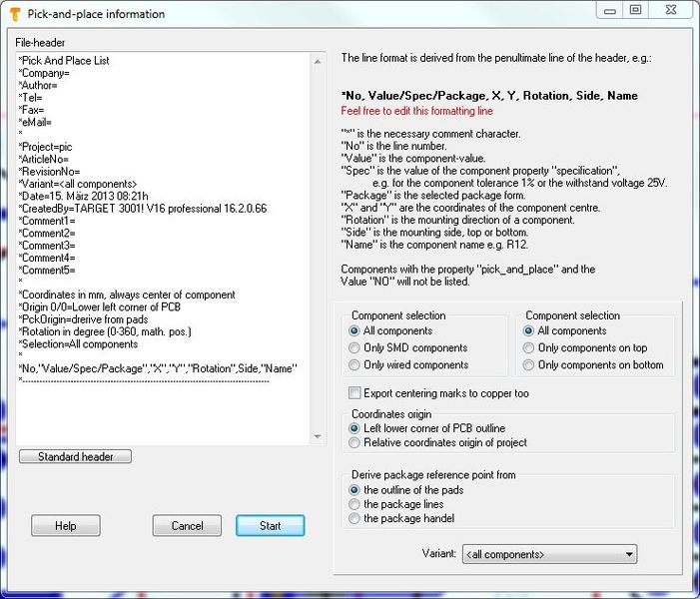
Task: Choose Only components on top
Action: [x=530, y=348]
